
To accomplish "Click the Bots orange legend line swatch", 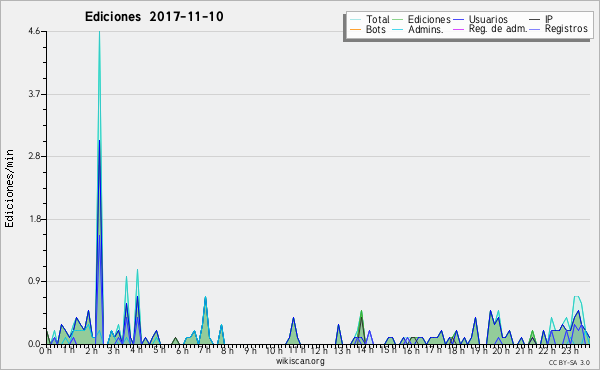I will click(355, 29).
